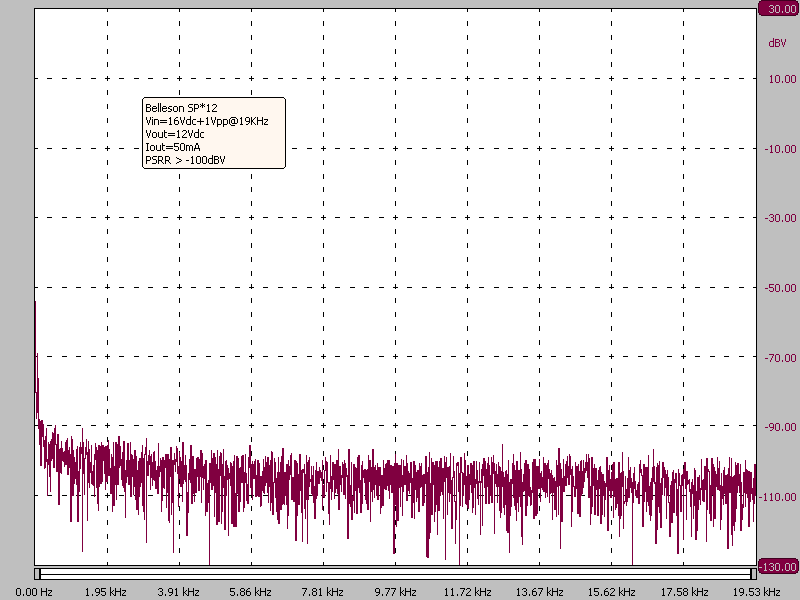Click the 0.00 Hz frequency label
The height and width of the screenshot is (600, 800).
(x=34, y=592)
